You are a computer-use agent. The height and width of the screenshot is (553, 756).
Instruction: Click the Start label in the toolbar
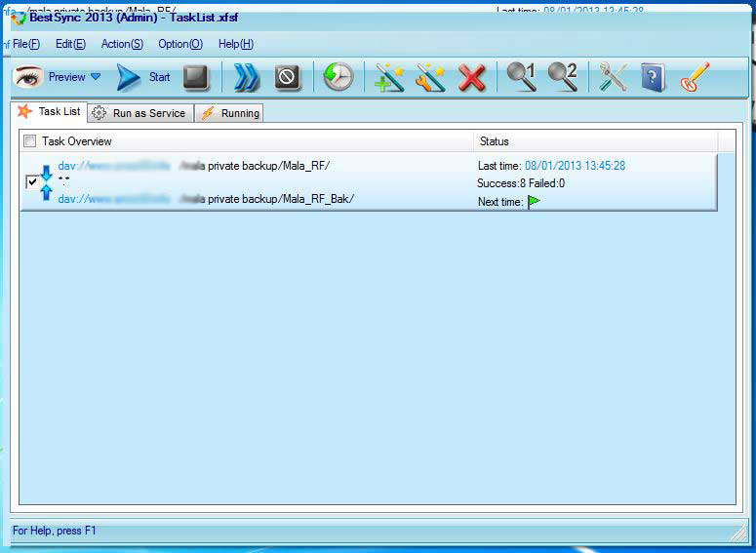pos(159,77)
